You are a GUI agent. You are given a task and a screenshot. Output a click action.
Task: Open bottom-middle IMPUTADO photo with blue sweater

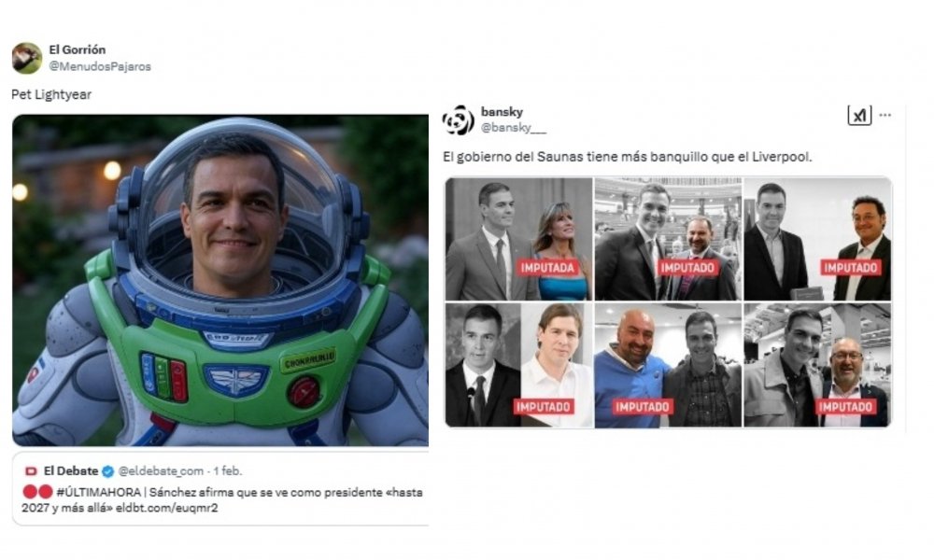tap(669, 365)
